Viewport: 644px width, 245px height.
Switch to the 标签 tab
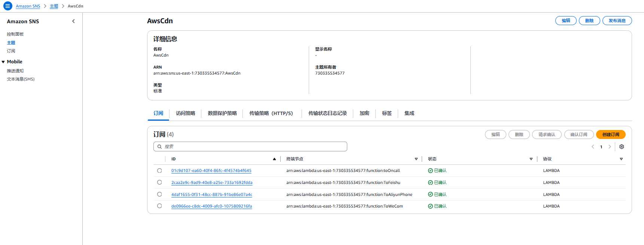[387, 113]
